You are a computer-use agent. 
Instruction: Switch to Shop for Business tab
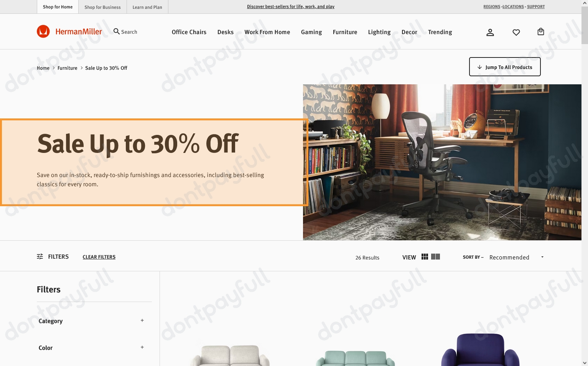click(102, 7)
